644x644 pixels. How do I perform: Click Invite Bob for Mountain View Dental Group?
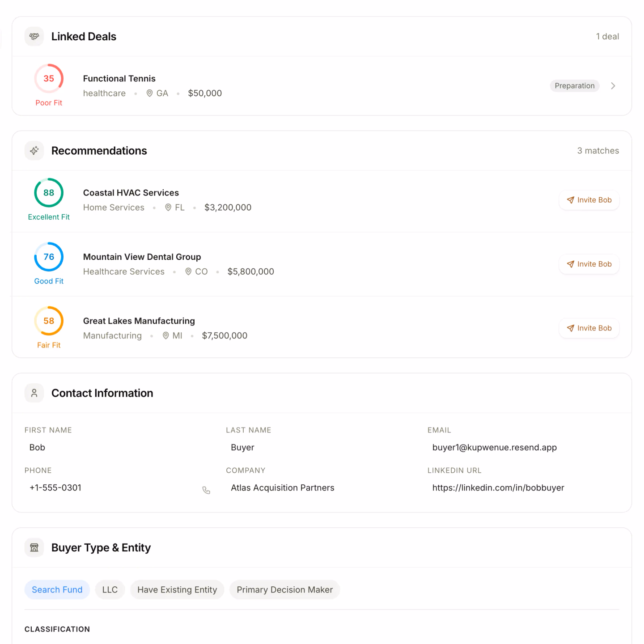pos(589,264)
